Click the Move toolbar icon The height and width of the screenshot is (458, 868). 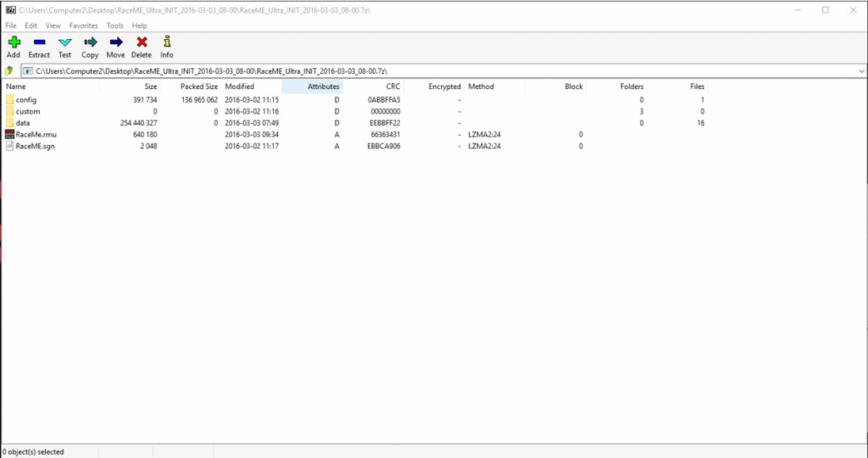click(115, 42)
